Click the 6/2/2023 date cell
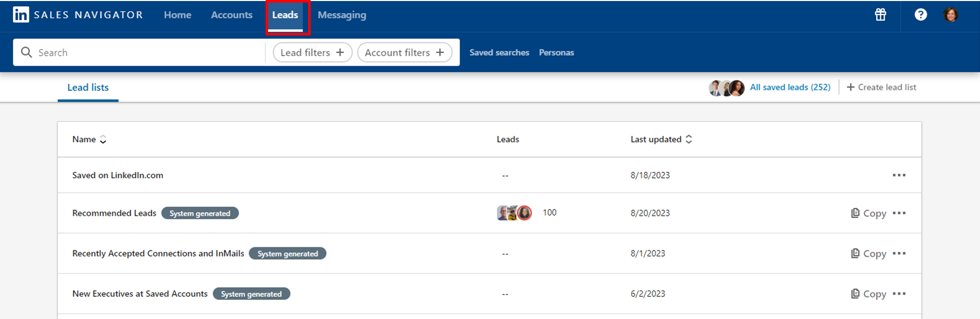The height and width of the screenshot is (319, 980). [x=648, y=294]
